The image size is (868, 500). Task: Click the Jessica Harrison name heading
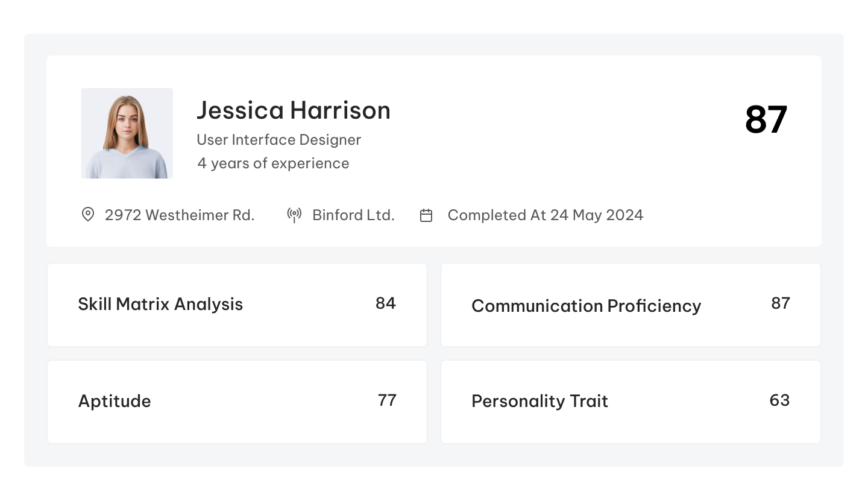tap(294, 110)
